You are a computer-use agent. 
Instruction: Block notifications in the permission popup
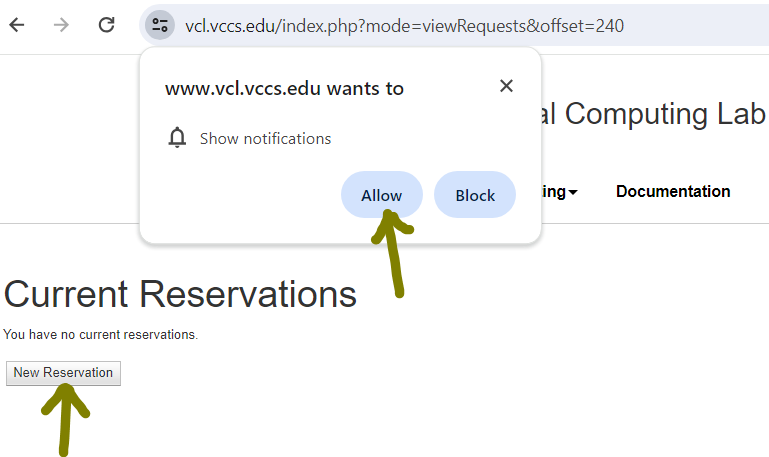[x=475, y=195]
